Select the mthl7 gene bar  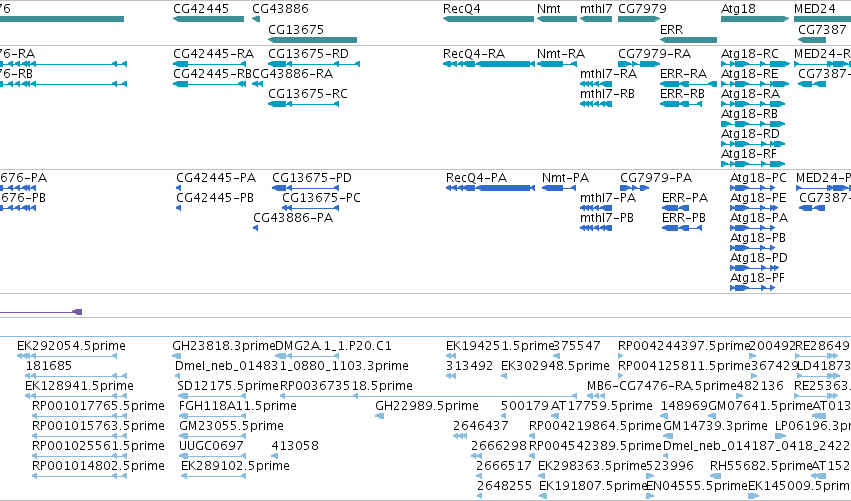(x=596, y=19)
